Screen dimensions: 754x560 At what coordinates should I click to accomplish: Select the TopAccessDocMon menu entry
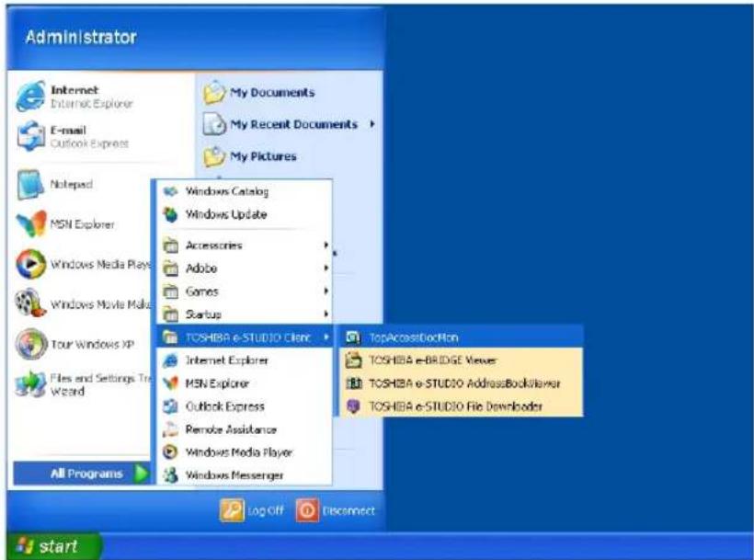pos(462,337)
